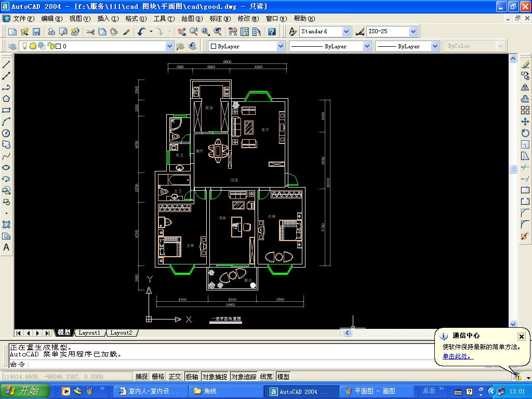Toggle 对象追踪 object snap tracking

pyautogui.click(x=244, y=377)
